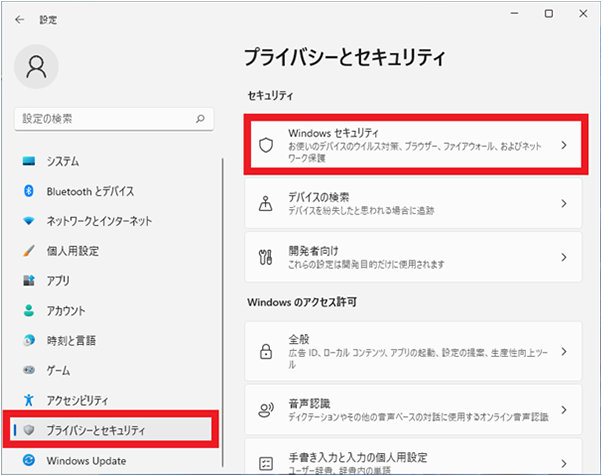
Task: Click the 音声認識 speech icon
Action: point(266,410)
